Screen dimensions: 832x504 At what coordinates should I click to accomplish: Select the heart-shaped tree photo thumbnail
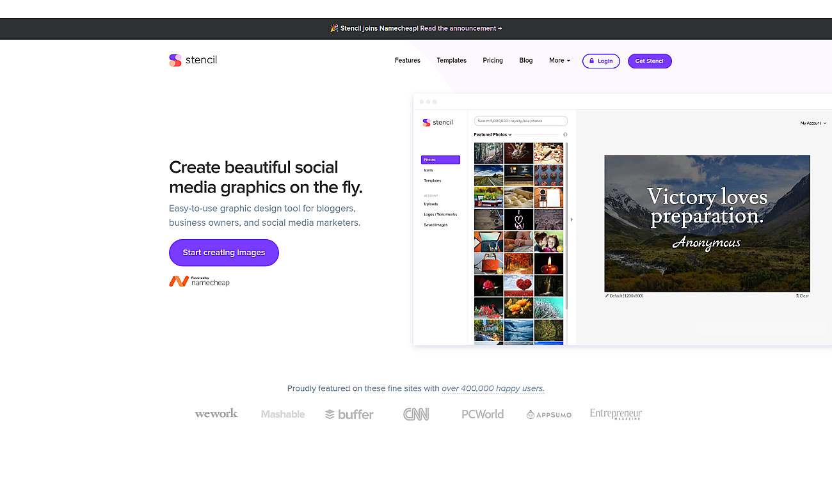tap(518, 286)
